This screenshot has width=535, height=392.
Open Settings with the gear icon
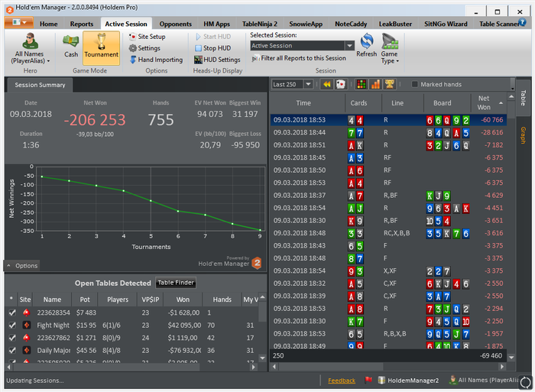click(x=144, y=48)
